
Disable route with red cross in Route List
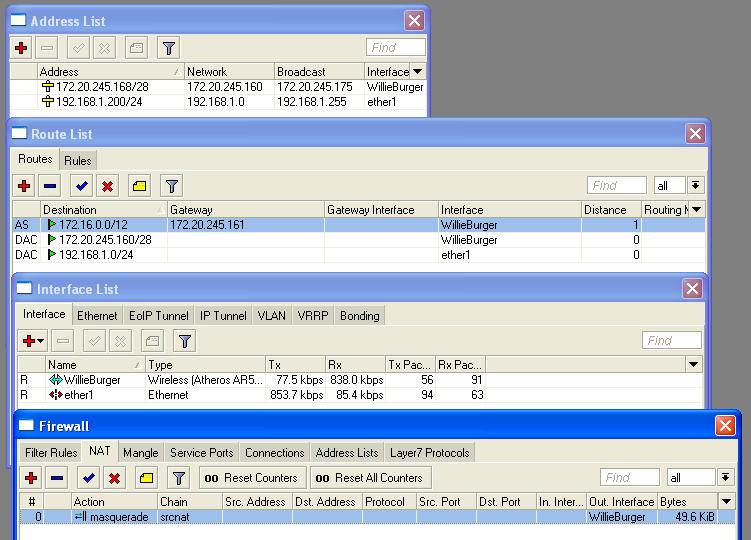107,186
